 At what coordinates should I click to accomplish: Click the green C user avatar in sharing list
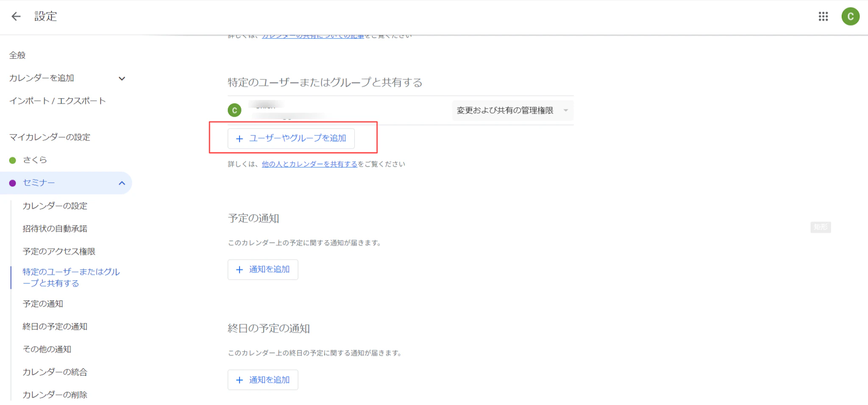234,110
